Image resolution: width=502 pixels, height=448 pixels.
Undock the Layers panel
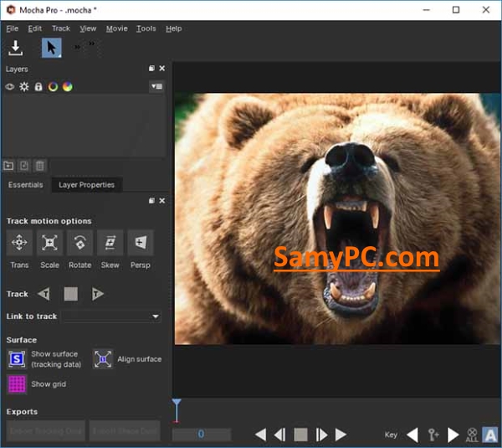coord(151,69)
